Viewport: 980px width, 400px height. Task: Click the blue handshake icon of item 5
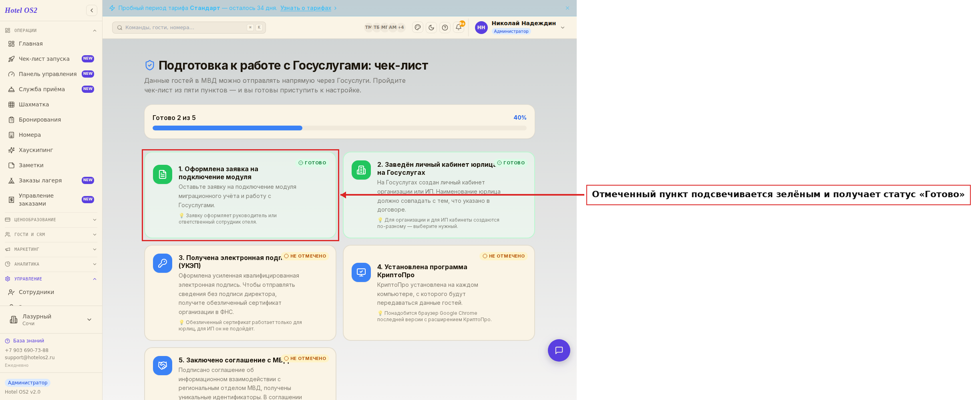click(x=163, y=366)
